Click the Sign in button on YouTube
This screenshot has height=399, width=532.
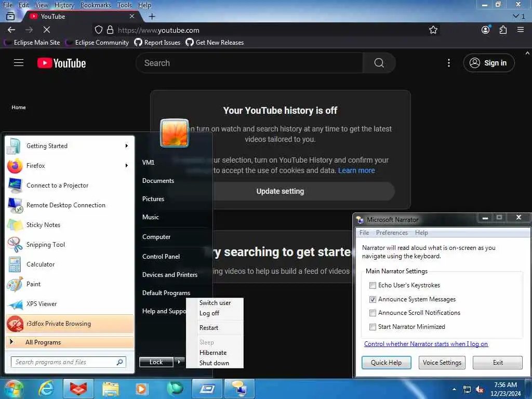[489, 63]
